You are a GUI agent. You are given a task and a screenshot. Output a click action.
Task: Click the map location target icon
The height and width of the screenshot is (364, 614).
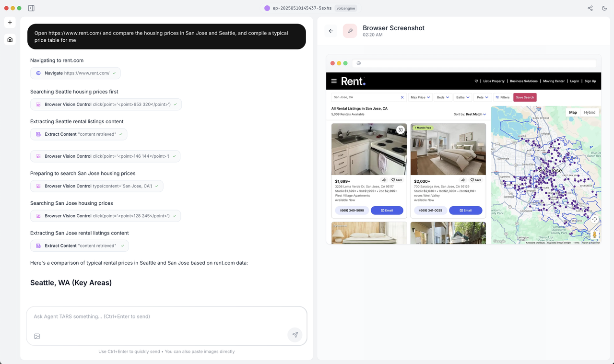pos(594,219)
